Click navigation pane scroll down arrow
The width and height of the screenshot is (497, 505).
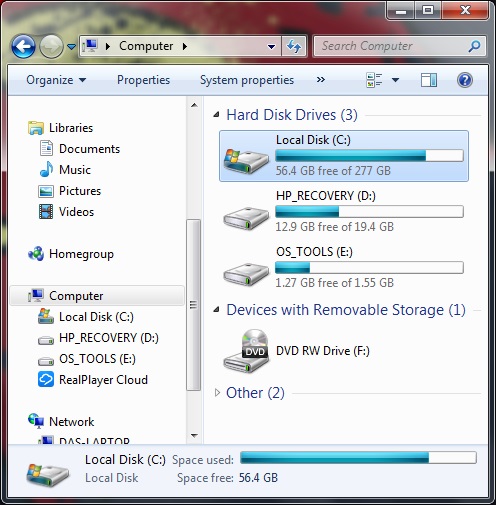pyautogui.click(x=194, y=435)
